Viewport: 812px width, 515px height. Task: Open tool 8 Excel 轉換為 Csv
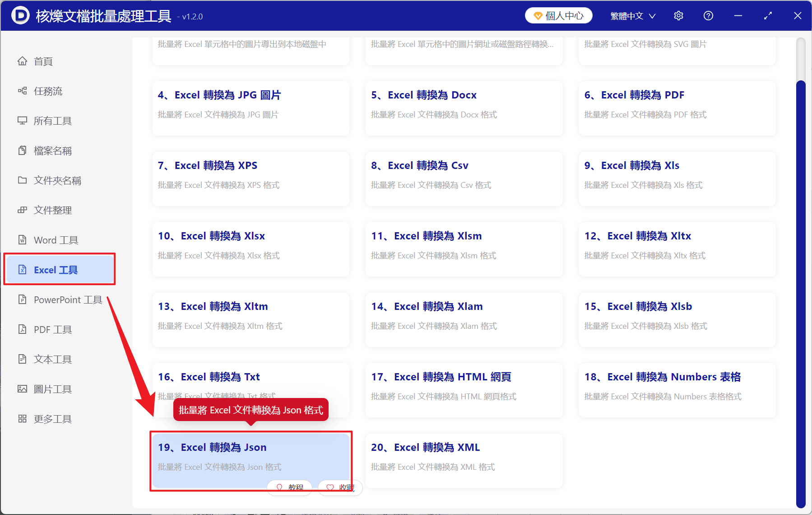click(x=464, y=179)
